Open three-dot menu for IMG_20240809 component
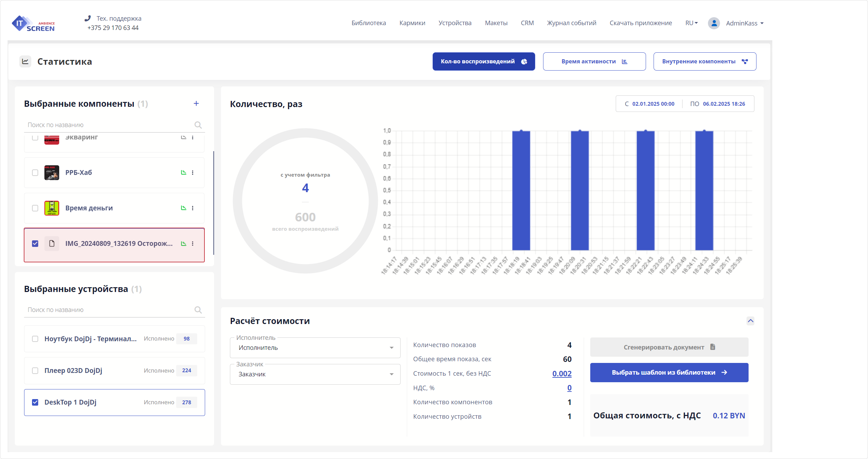The height and width of the screenshot is (459, 868). (193, 243)
